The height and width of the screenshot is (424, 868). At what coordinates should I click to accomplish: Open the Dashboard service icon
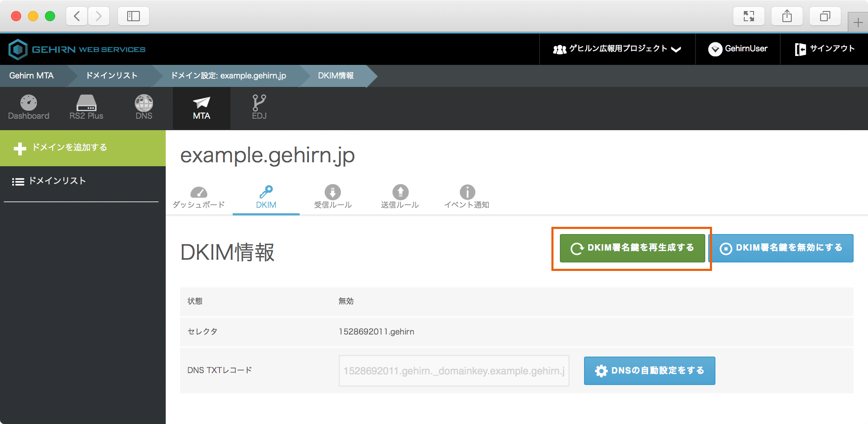tap(29, 108)
